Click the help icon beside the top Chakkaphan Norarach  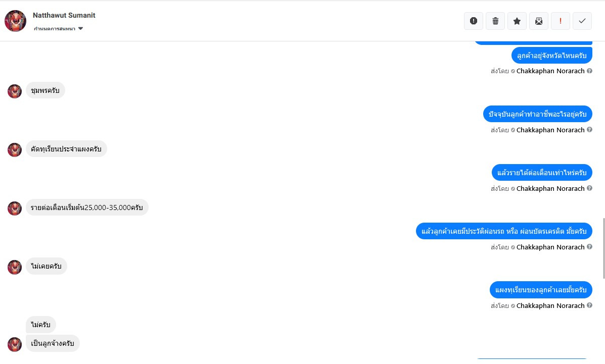[x=589, y=71]
